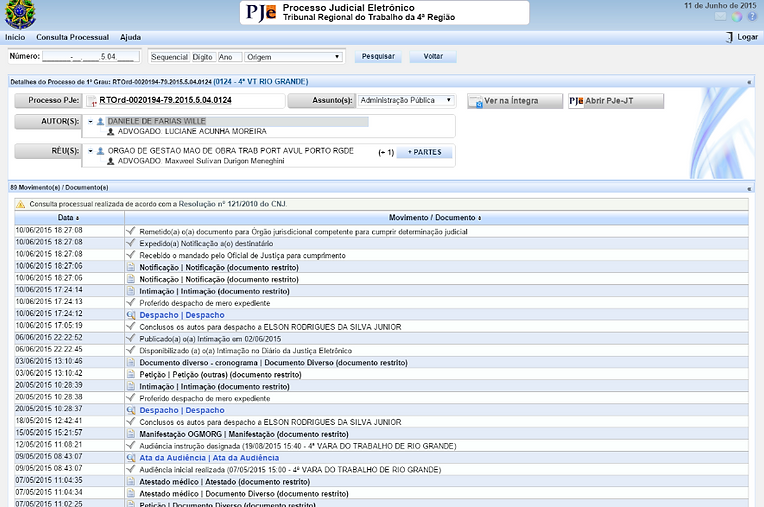Open the Consulta Processual menu

pyautogui.click(x=73, y=37)
